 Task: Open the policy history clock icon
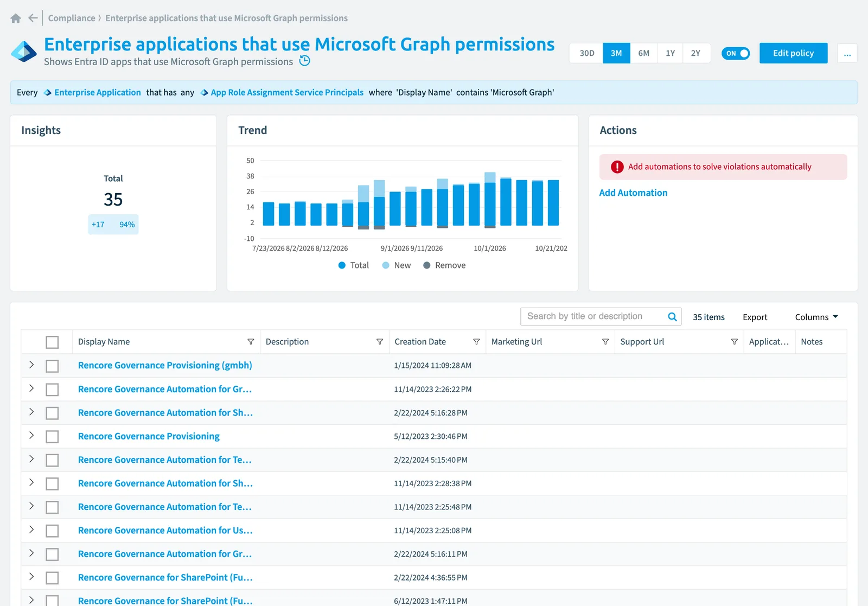305,61
